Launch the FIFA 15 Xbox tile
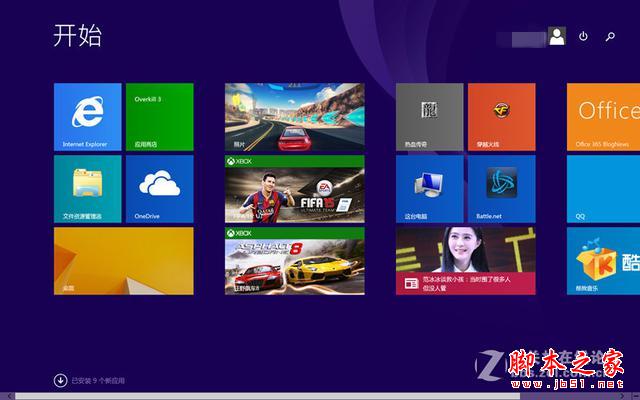This screenshot has width=640, height=400. click(x=295, y=189)
